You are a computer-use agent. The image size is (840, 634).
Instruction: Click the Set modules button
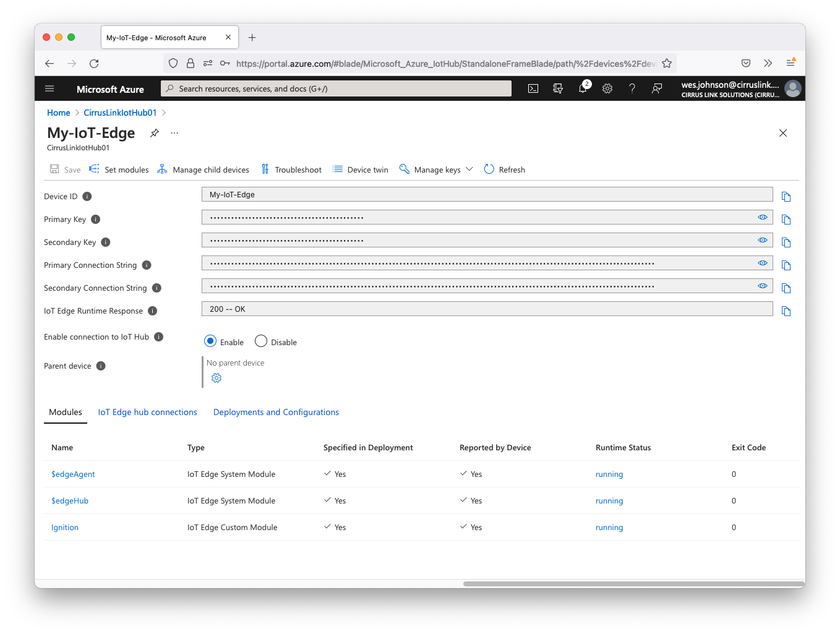(119, 169)
